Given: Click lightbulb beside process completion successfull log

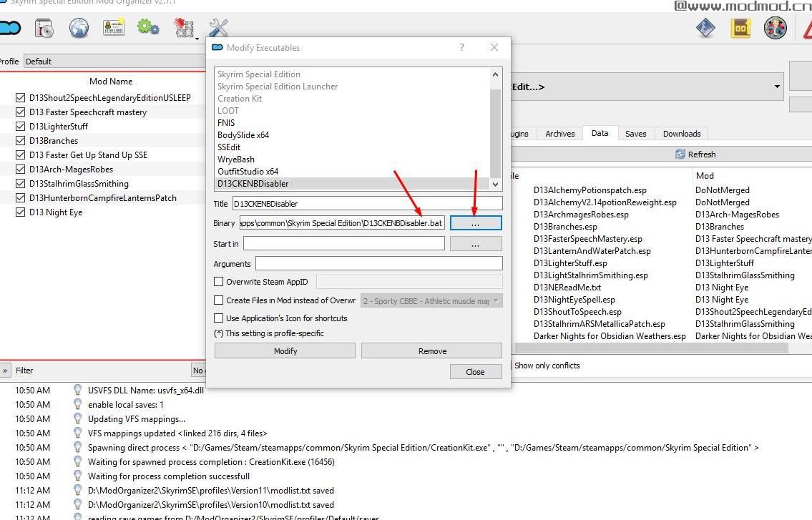Looking at the screenshot, I should (78, 476).
